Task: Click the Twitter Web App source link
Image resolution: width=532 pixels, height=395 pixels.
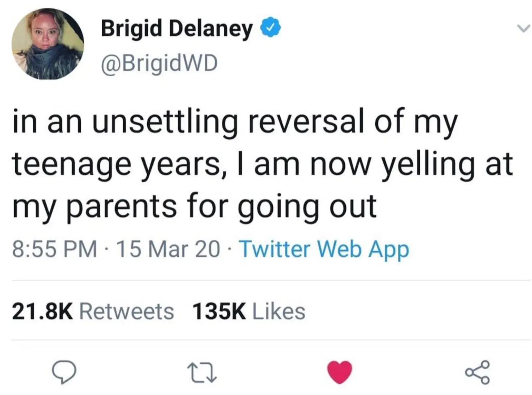Action: (324, 249)
